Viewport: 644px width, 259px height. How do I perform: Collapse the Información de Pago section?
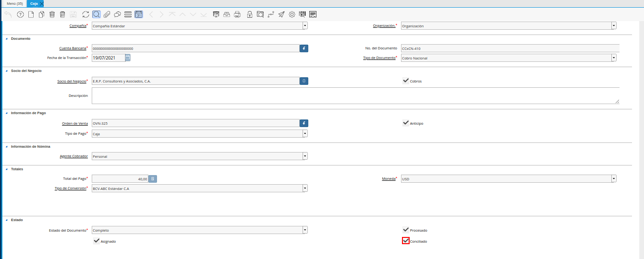click(7, 113)
